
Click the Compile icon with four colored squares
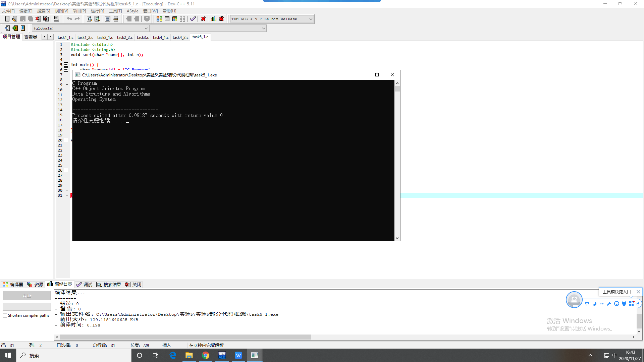[159, 19]
